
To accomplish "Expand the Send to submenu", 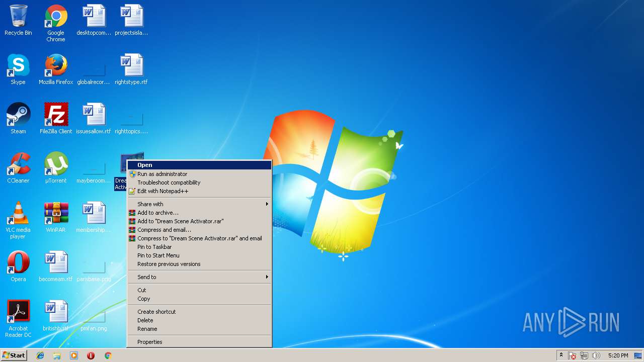I will [199, 277].
